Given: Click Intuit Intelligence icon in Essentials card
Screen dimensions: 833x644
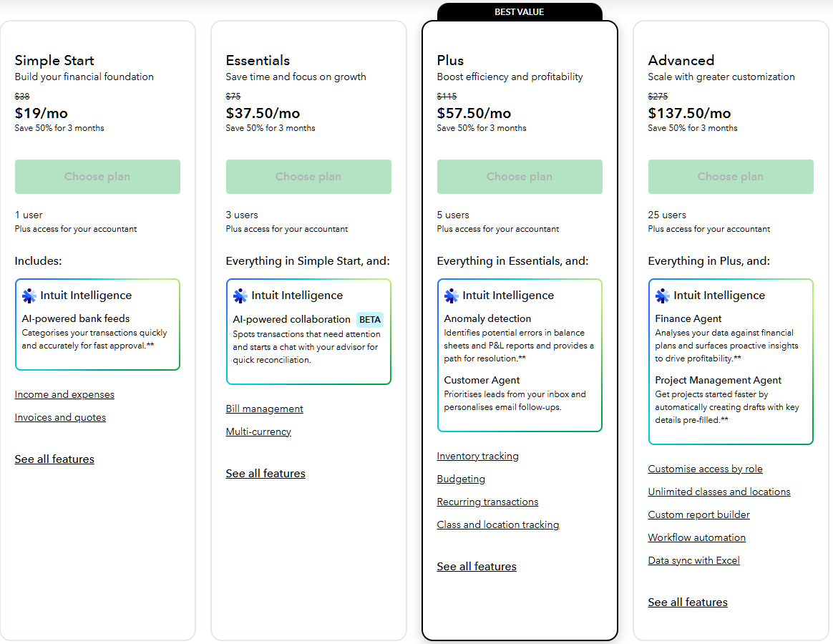Looking at the screenshot, I should [x=240, y=296].
